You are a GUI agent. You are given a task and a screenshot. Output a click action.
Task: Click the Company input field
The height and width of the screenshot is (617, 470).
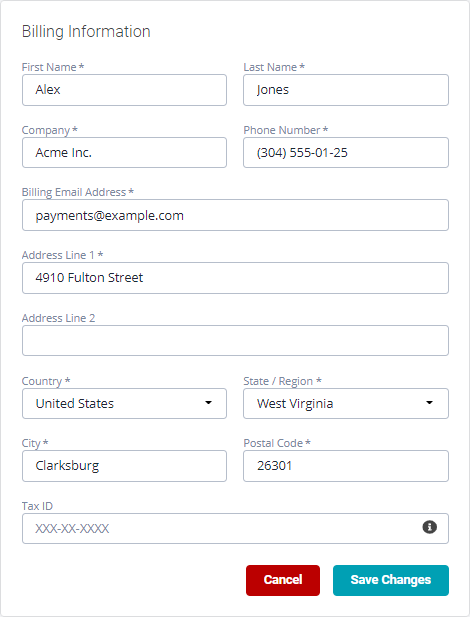(x=124, y=152)
